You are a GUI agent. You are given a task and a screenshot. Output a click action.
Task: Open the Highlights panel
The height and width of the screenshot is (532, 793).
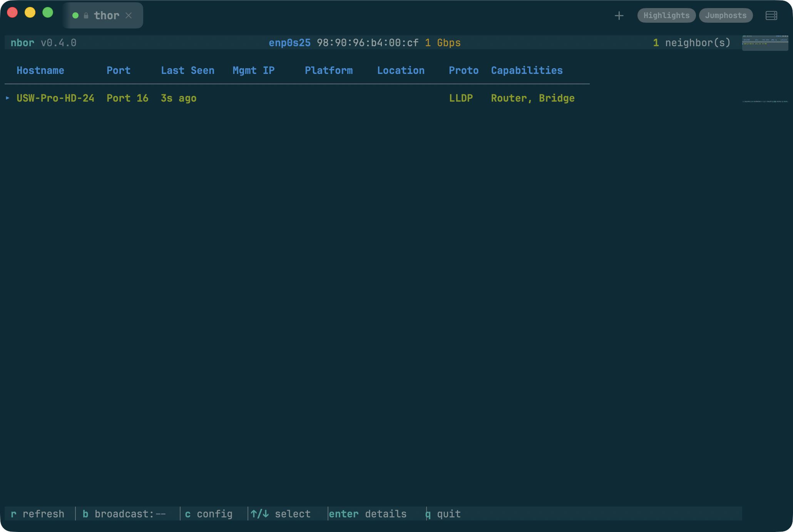(x=666, y=15)
